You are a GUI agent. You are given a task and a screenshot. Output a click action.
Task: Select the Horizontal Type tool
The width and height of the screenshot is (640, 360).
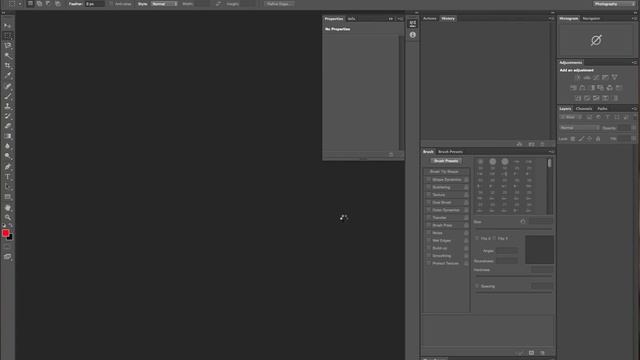pos(7,177)
